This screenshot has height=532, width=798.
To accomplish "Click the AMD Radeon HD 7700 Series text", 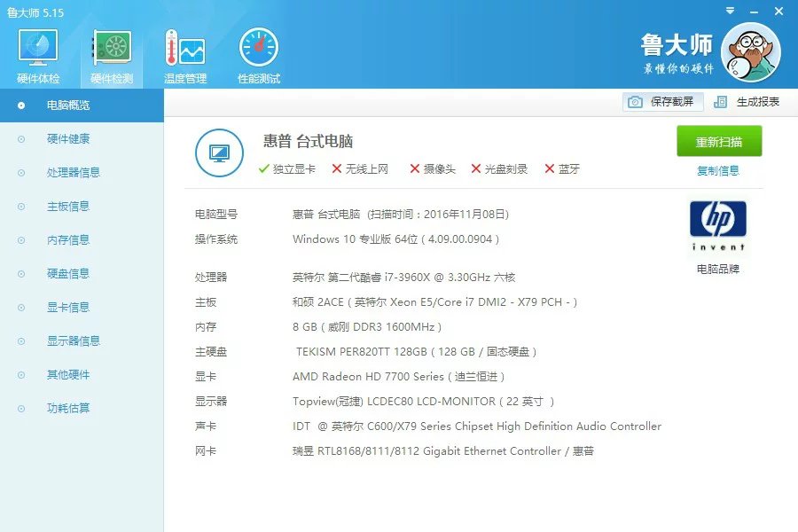I will [x=398, y=377].
